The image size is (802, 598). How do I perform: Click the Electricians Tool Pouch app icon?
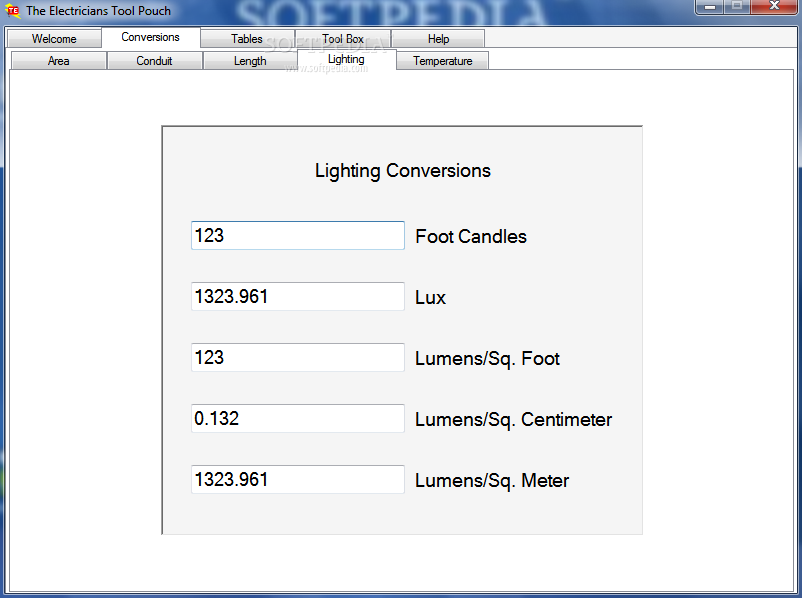click(x=13, y=11)
